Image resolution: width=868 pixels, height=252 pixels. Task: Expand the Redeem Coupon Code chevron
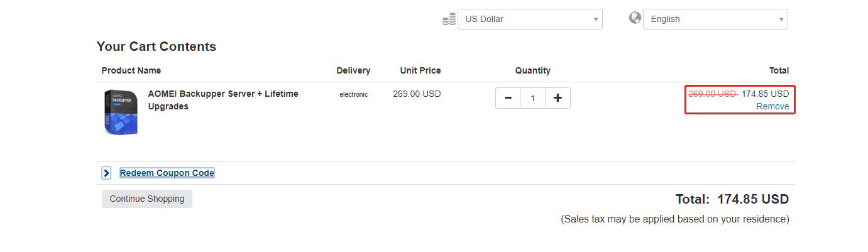point(106,173)
